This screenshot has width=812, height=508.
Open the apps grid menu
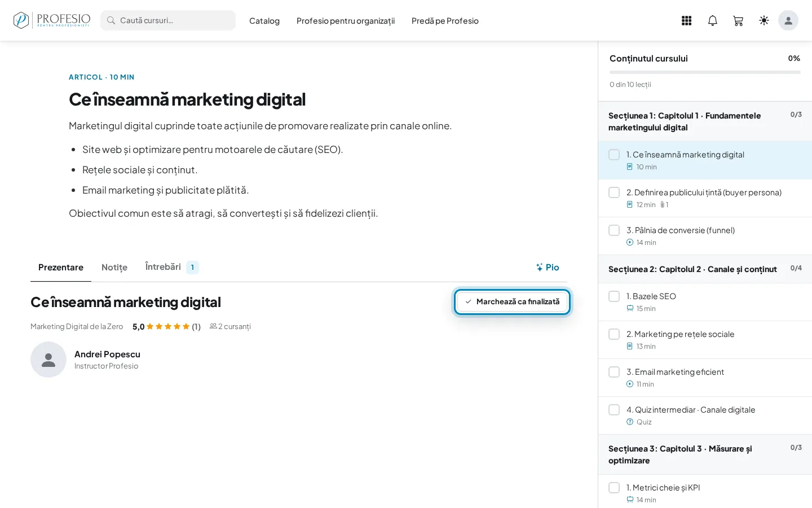[686, 21]
